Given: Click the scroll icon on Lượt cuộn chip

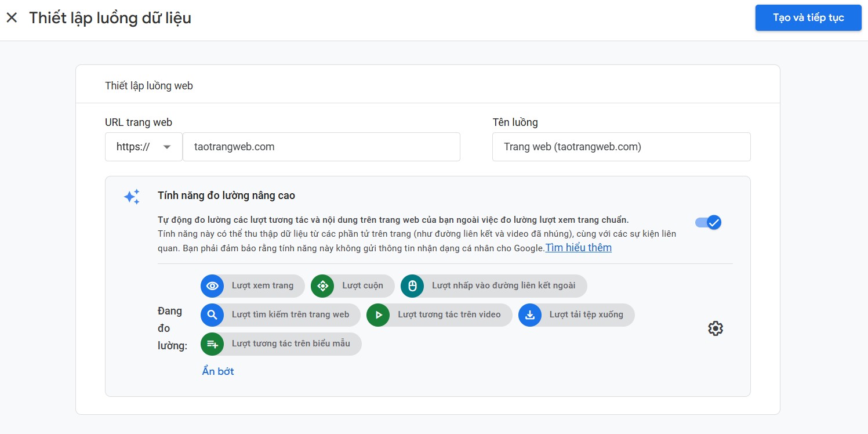Looking at the screenshot, I should (323, 285).
